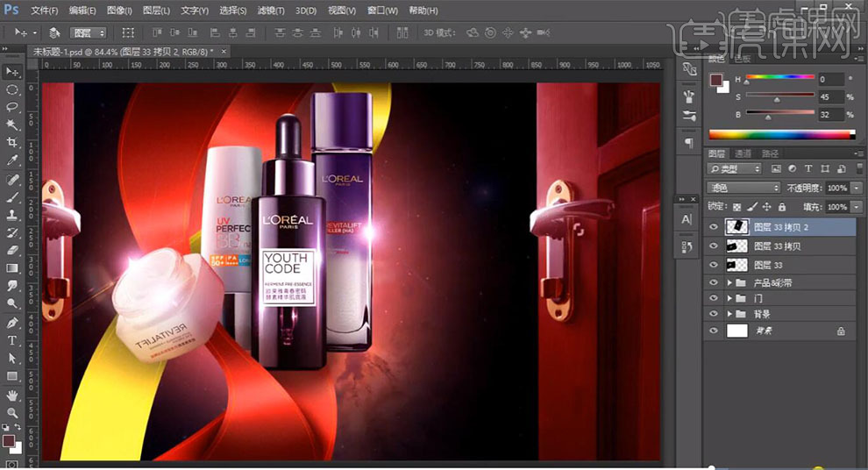Image resolution: width=868 pixels, height=470 pixels.
Task: Select the Eraser tool
Action: [11, 250]
